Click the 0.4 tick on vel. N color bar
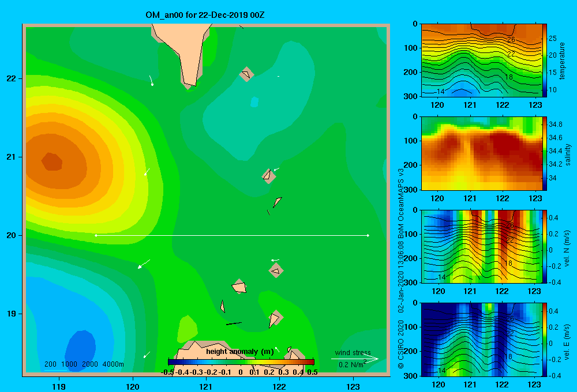 pos(553,218)
